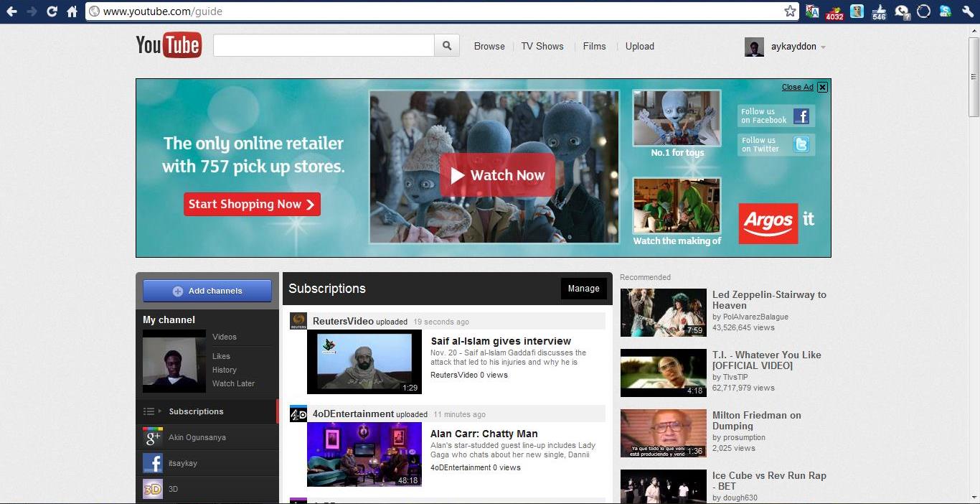Click the ReutersVideo channel icon
The height and width of the screenshot is (504, 980).
[x=298, y=321]
